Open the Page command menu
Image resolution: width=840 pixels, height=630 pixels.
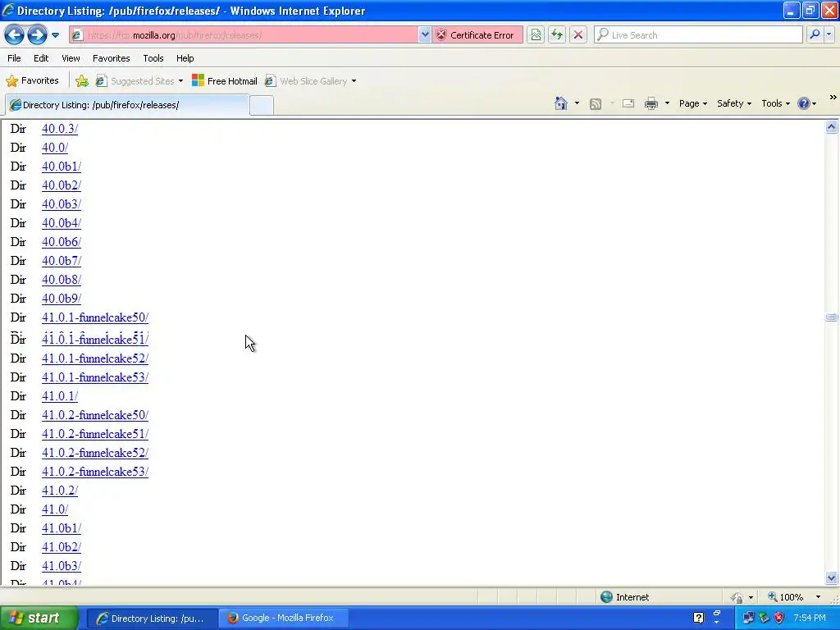click(692, 103)
